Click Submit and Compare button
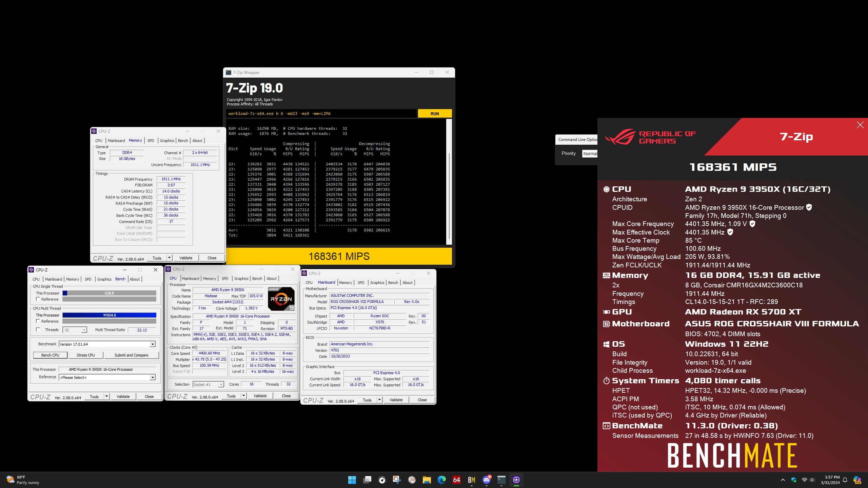 (131, 355)
